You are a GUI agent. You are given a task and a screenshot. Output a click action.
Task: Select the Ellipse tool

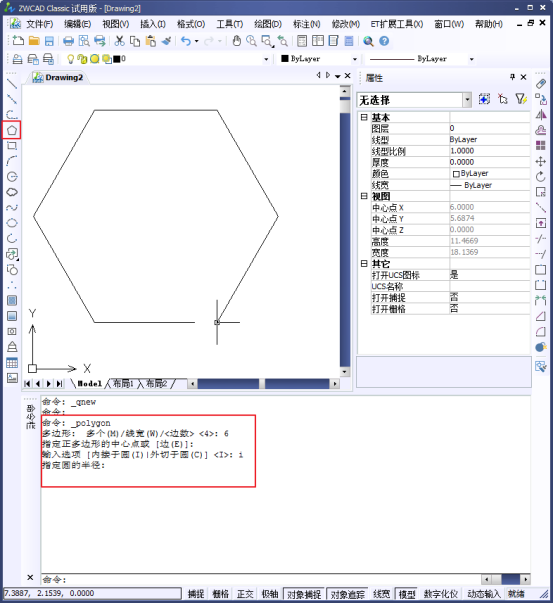point(12,223)
